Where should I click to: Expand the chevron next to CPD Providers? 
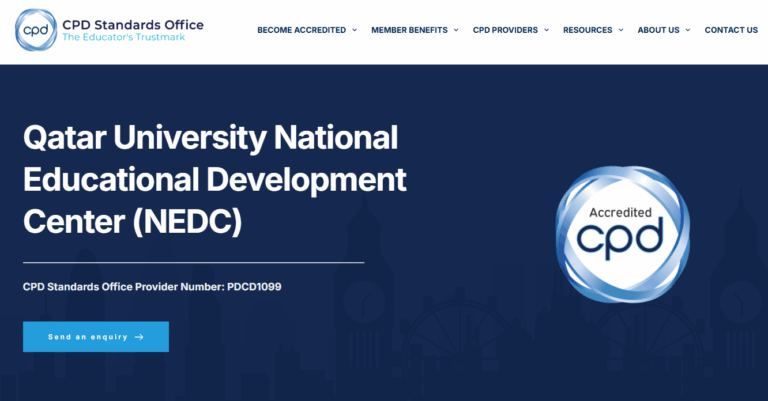tap(547, 30)
